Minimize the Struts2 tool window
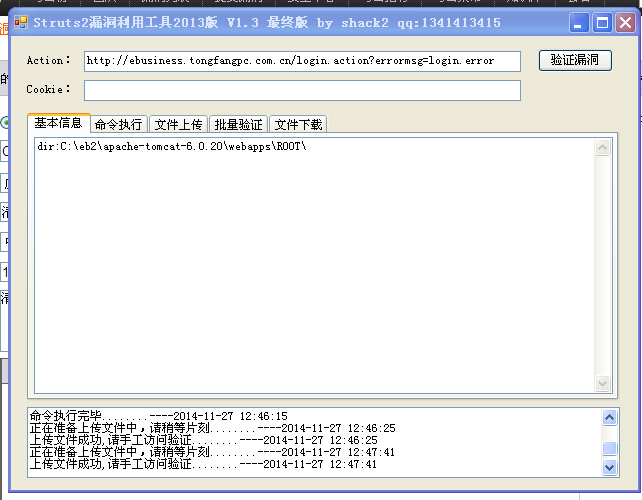 coord(579,23)
